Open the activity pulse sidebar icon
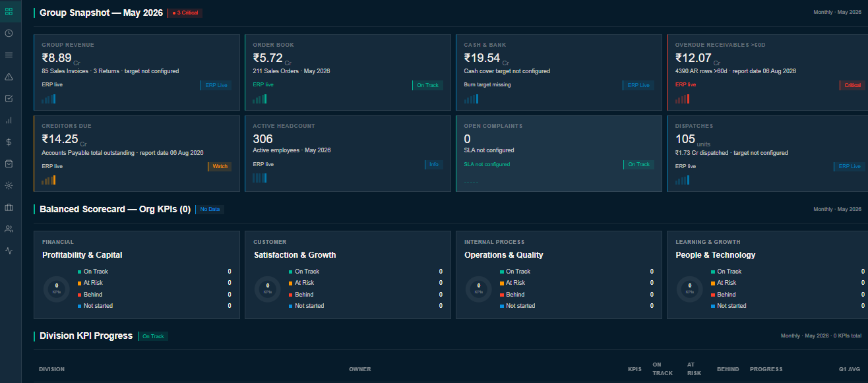Screen dimensions: 868x383 point(9,250)
